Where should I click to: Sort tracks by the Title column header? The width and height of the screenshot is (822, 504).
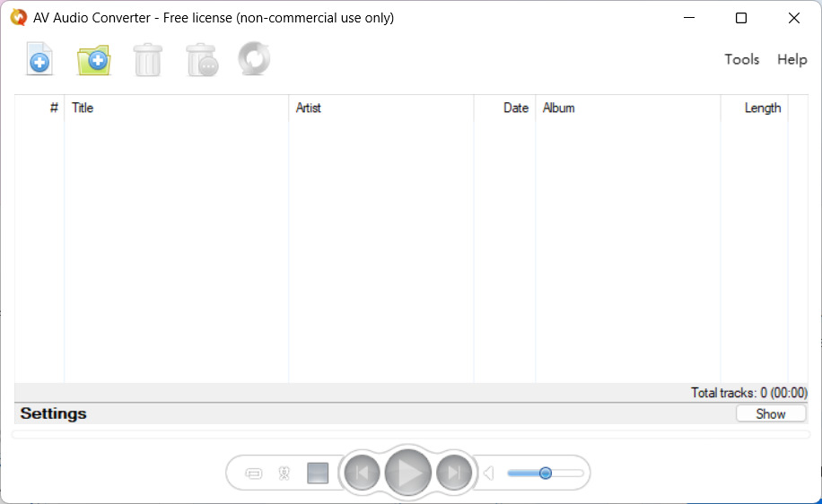click(177, 108)
